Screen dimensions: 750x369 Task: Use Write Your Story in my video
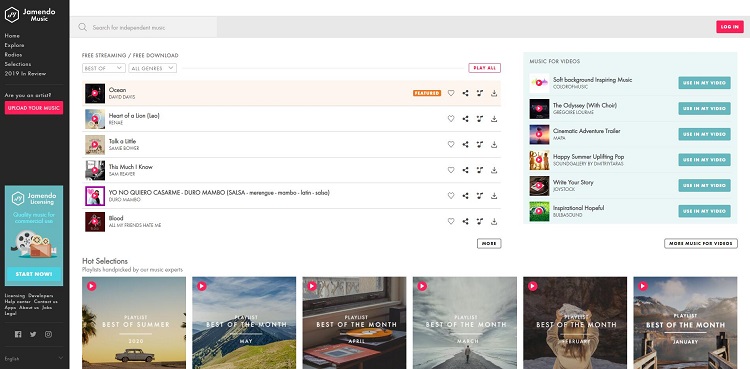[x=704, y=185]
